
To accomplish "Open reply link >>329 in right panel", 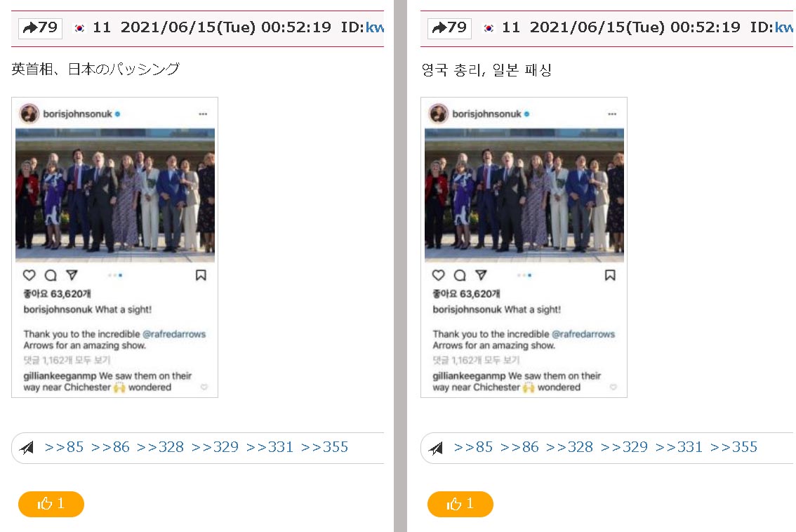I will [624, 447].
